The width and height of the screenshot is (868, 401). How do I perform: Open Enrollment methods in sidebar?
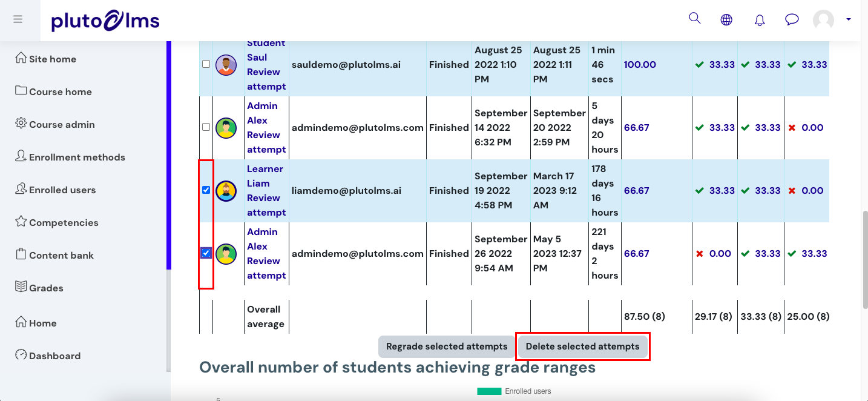[70, 157]
